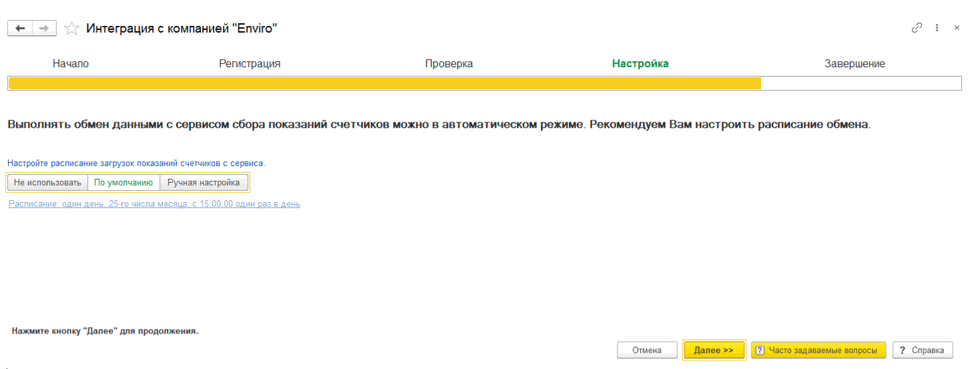
Task: Go back with the left arrow button
Action: (x=20, y=28)
